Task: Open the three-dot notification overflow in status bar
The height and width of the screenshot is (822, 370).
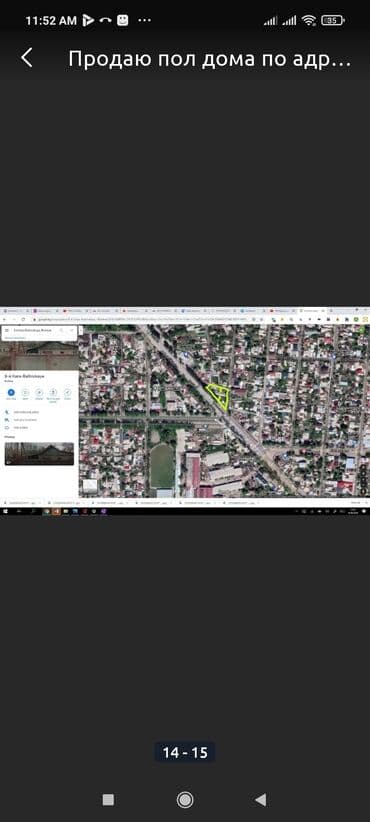Action: 144,20
